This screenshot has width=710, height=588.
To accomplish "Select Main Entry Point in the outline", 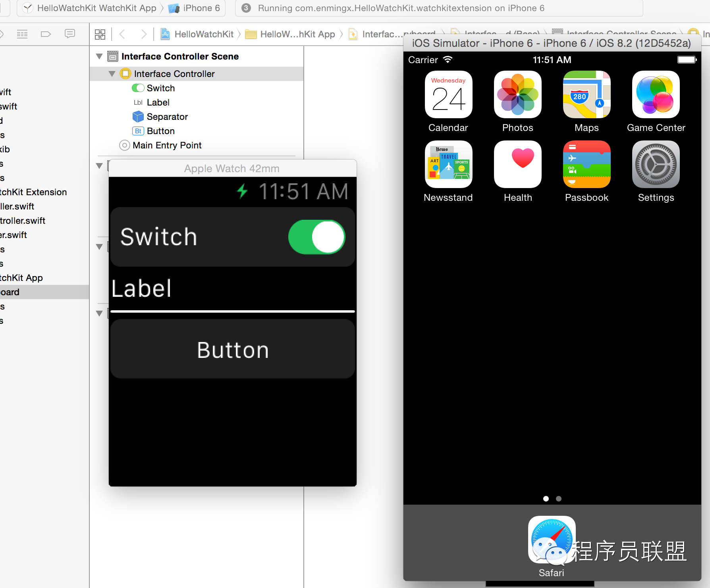I will coord(197,145).
